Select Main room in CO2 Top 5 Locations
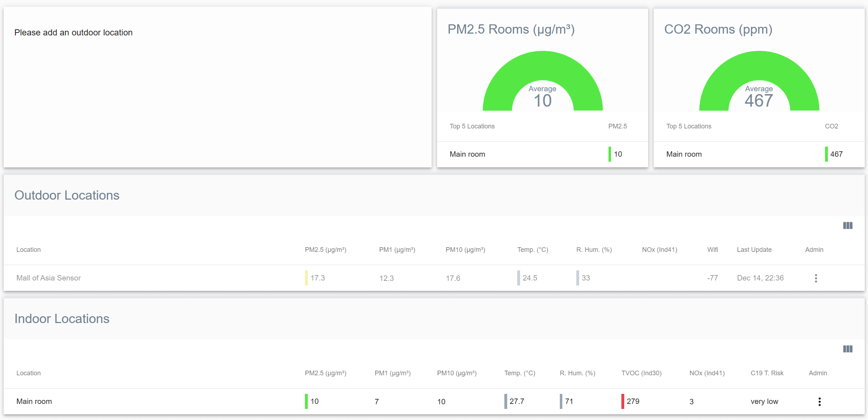This screenshot has height=420, width=868. 684,154
